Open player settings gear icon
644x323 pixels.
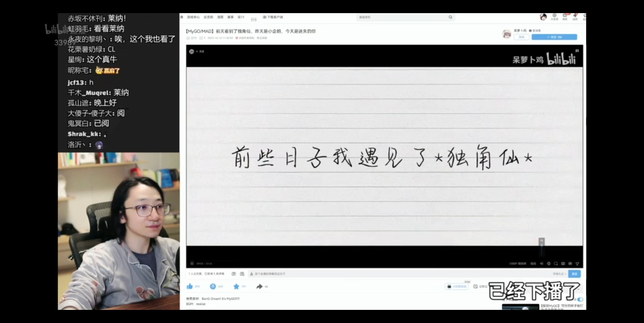pos(549,264)
